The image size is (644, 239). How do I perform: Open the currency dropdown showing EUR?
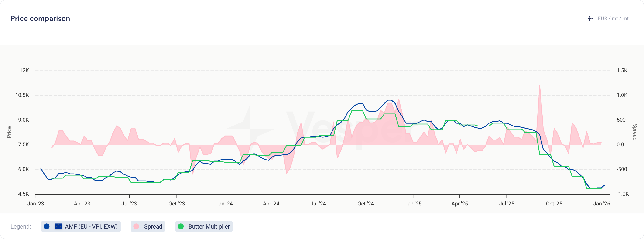603,18
